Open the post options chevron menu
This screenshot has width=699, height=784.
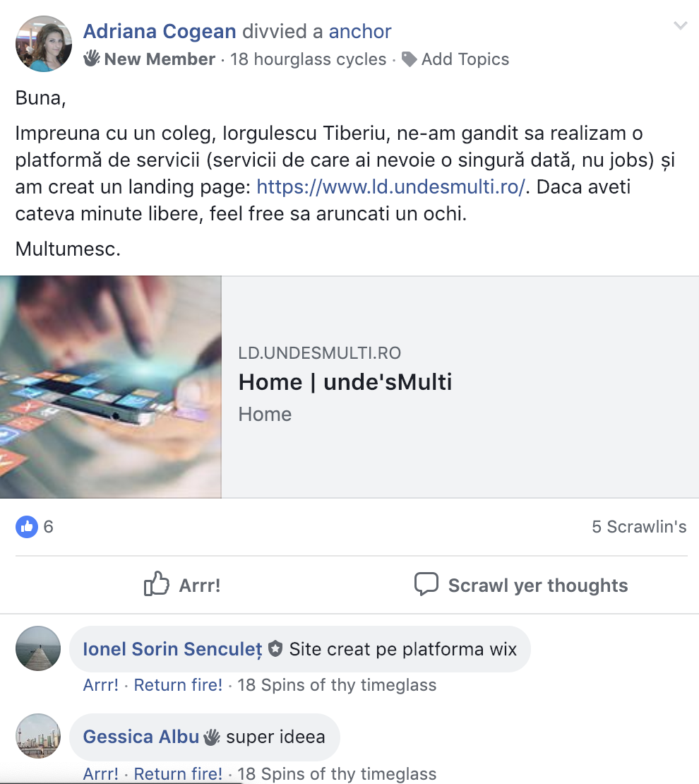click(x=680, y=25)
